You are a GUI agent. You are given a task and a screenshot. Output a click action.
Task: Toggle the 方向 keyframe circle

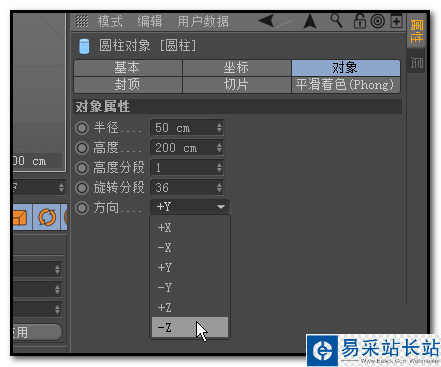pos(82,208)
